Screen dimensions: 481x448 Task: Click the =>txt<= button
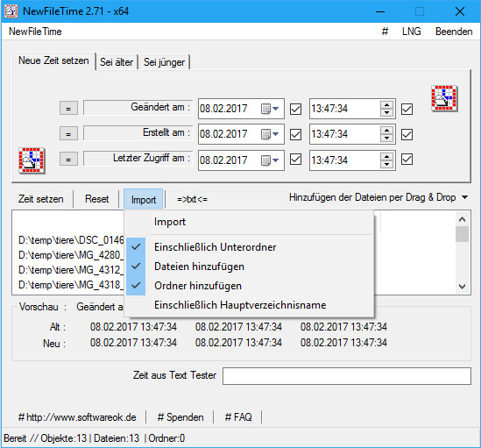point(192,199)
